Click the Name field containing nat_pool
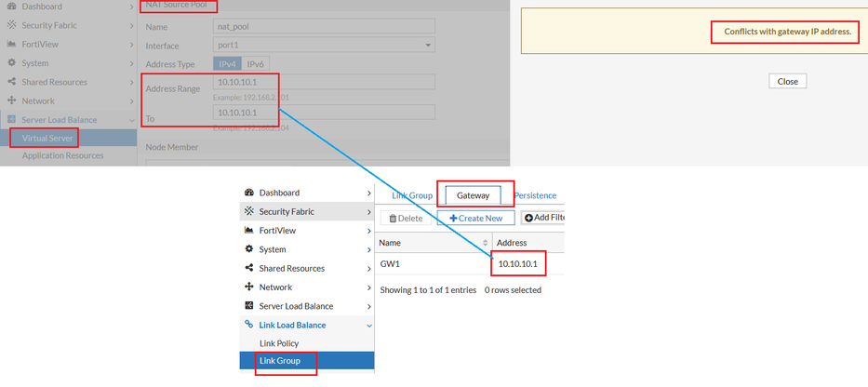The width and height of the screenshot is (868, 387). 324,26
